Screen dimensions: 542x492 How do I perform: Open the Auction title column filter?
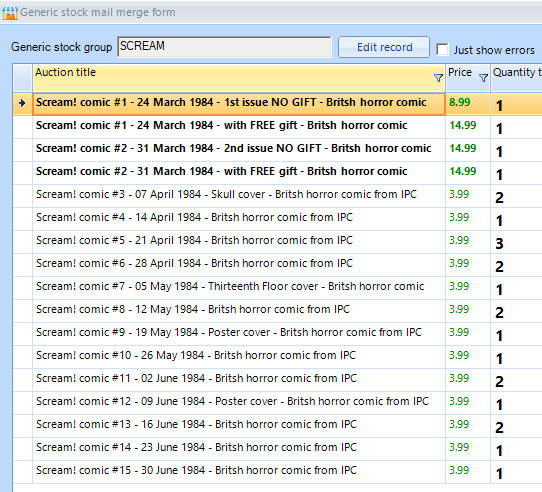click(x=438, y=78)
